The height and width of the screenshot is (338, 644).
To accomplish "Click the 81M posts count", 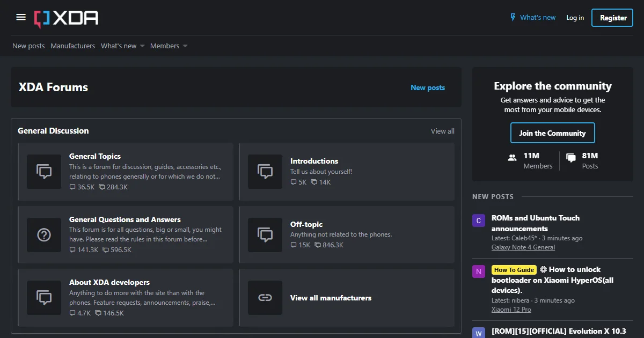I will [590, 156].
